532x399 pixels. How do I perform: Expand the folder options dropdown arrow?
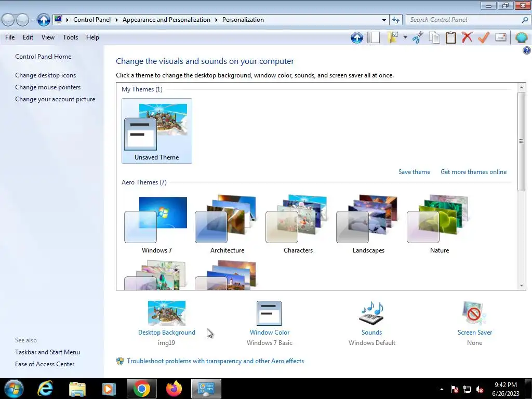pos(405,37)
